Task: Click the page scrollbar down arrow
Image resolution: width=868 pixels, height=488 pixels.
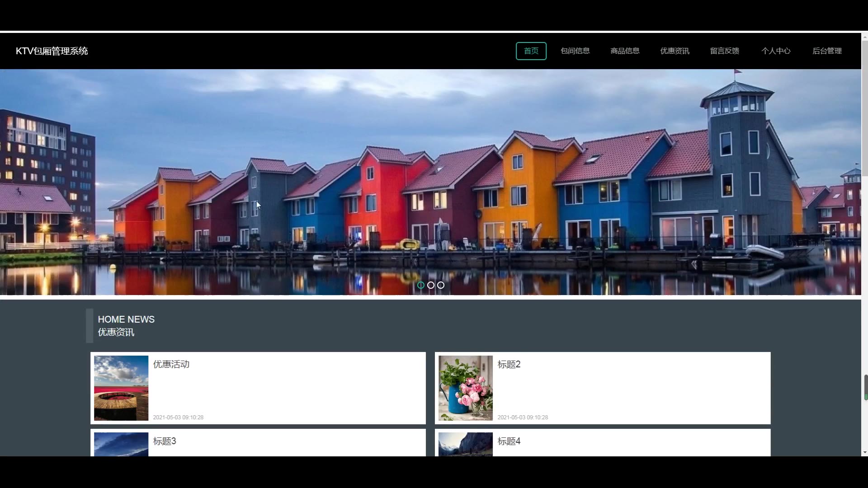Action: tap(864, 452)
